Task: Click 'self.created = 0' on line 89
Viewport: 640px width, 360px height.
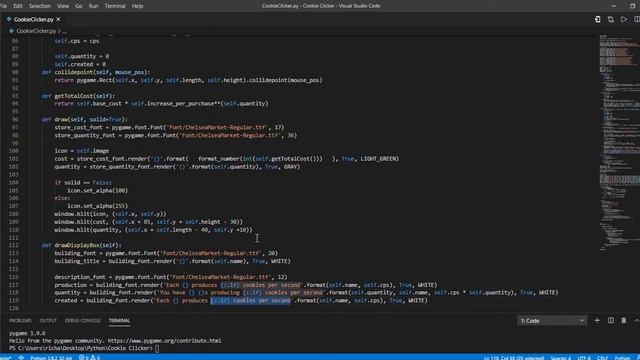Action: [x=80, y=64]
